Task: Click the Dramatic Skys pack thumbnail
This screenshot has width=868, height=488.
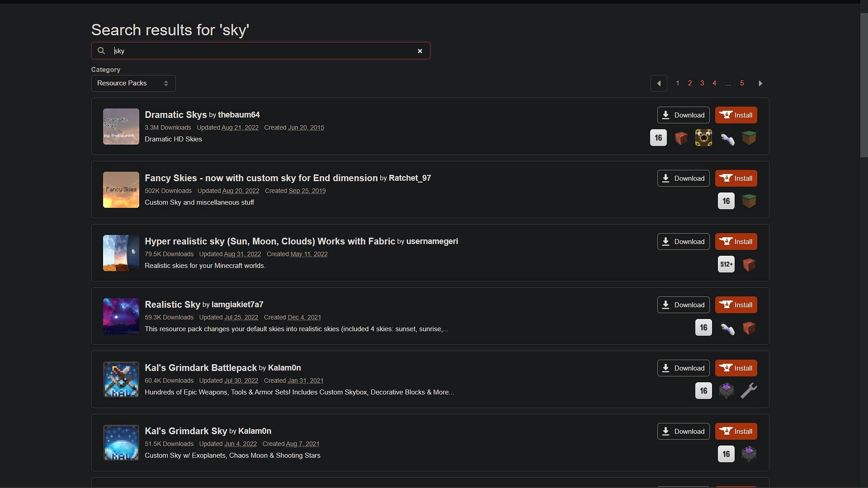Action: pos(120,127)
